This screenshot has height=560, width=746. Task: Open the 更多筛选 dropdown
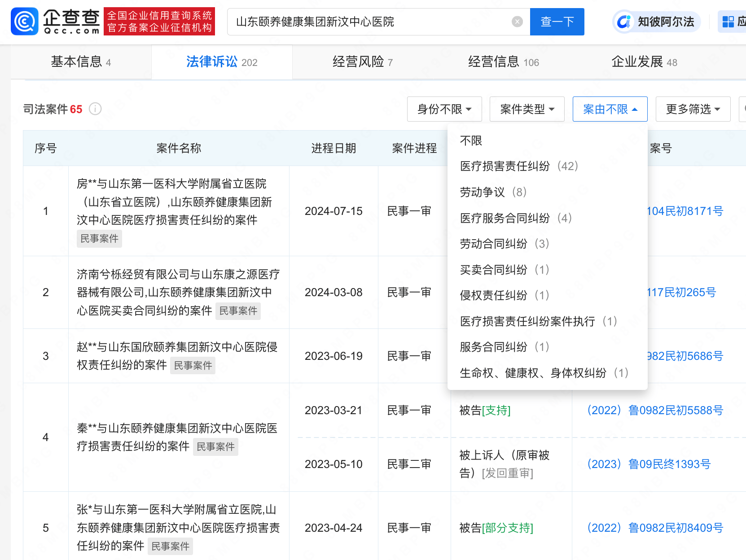693,109
